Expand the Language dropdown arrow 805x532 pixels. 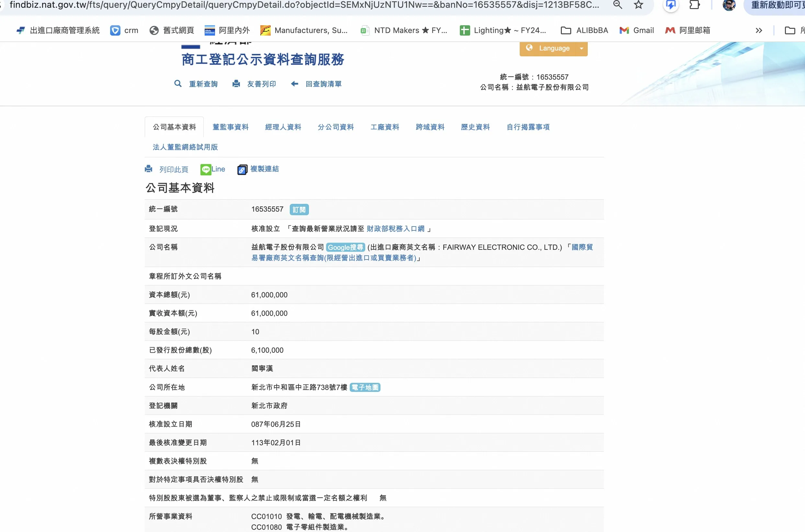tap(581, 48)
